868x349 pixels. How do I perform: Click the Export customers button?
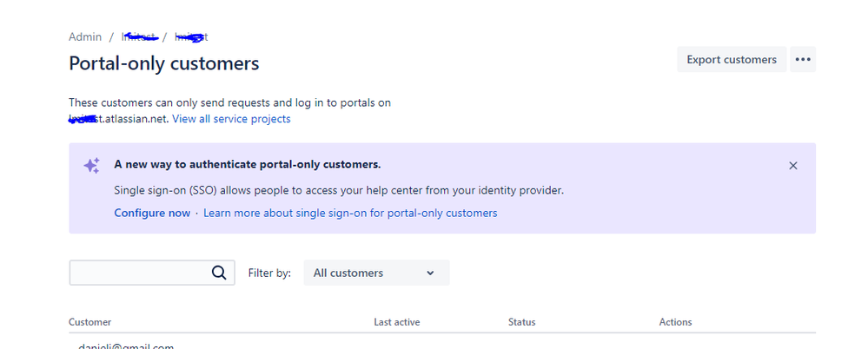click(x=731, y=60)
